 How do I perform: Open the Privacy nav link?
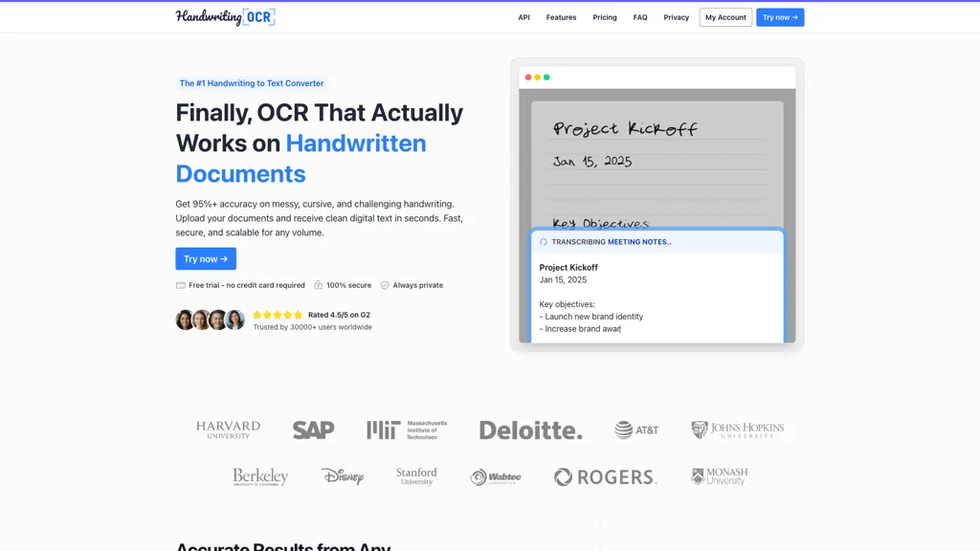click(677, 17)
